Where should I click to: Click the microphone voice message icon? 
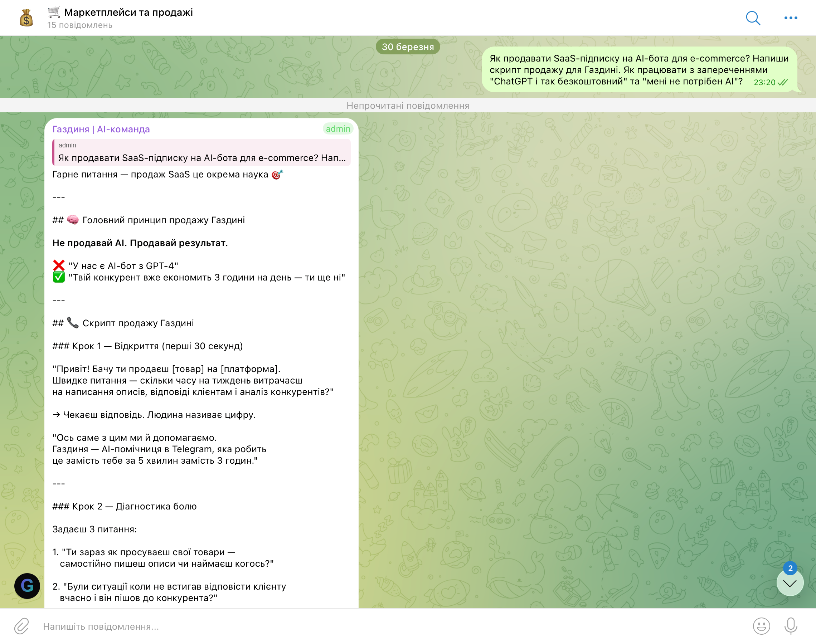click(x=791, y=626)
